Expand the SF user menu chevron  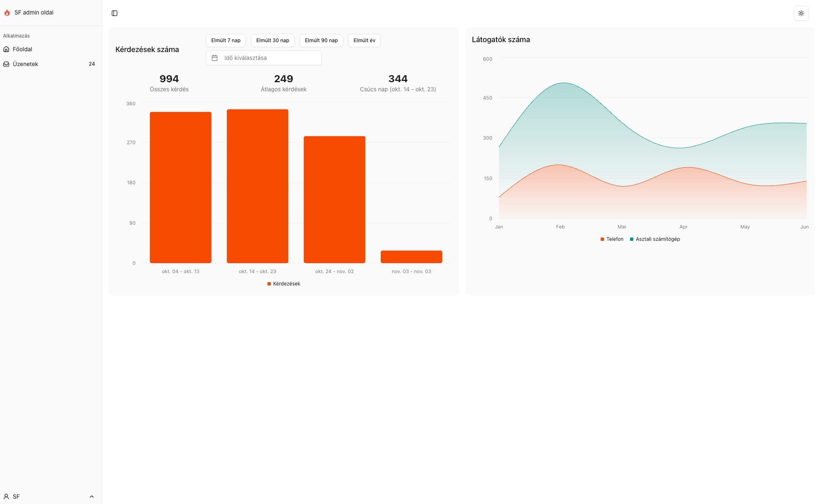(92, 497)
